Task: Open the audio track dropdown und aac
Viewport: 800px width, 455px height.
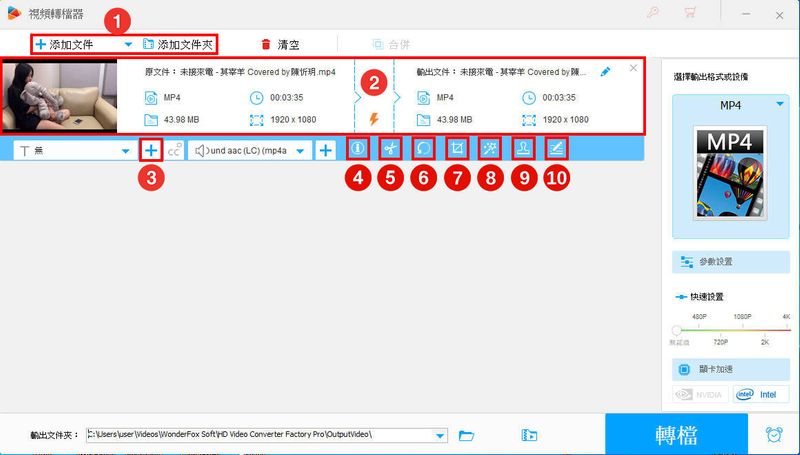Action: pyautogui.click(x=250, y=150)
